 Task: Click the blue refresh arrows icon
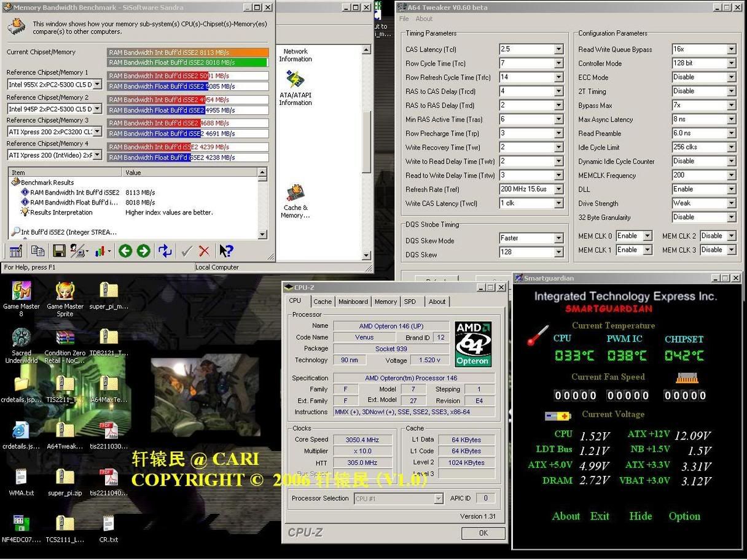tap(165, 251)
